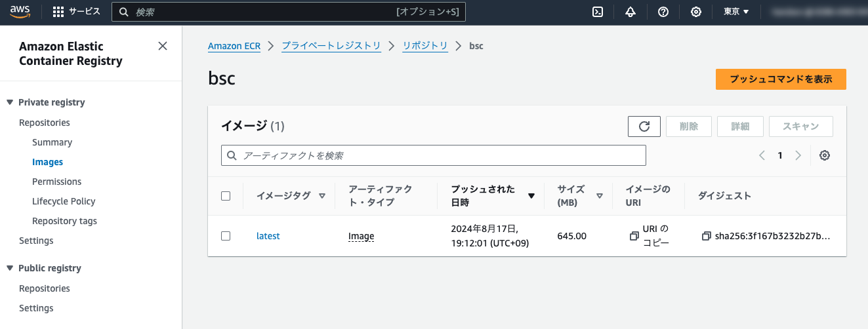868x329 pixels.
Task: Collapse the Private registry section
Action: 10,102
